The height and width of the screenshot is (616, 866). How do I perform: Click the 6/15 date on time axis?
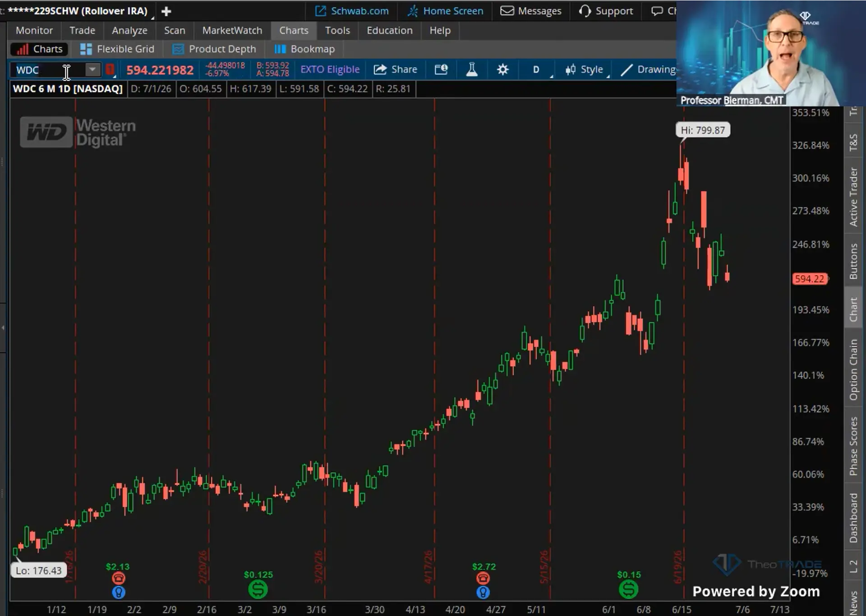pos(682,609)
